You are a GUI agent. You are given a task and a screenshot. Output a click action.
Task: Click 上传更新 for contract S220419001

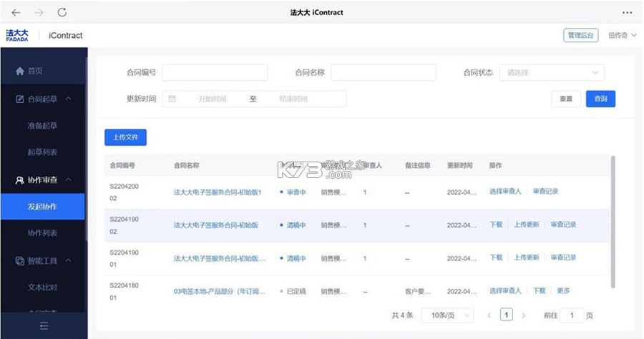(527, 257)
